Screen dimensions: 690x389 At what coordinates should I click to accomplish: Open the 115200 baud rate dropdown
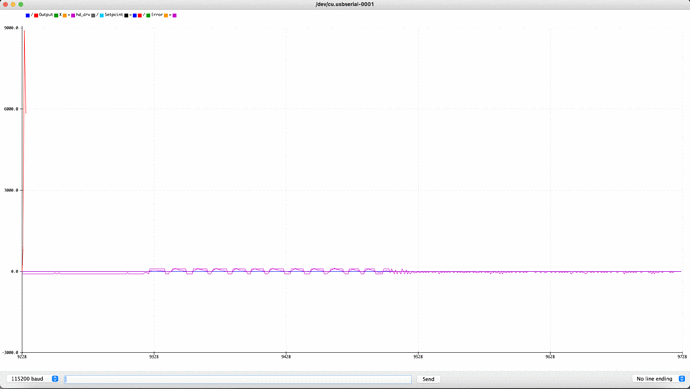click(x=33, y=379)
